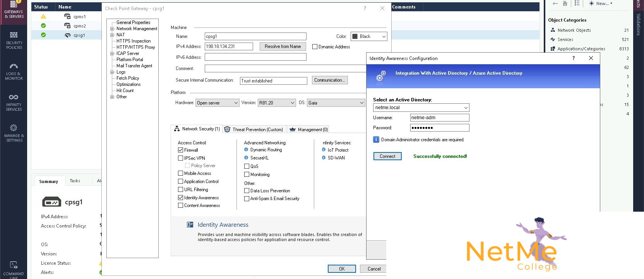Toggle Identity Awareness checkbox
The width and height of the screenshot is (644, 279).
point(180,198)
